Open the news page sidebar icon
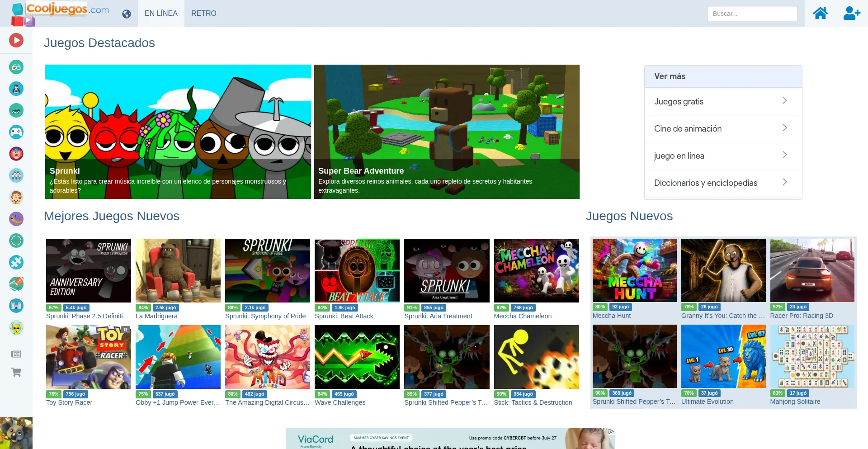Viewport: 868px width, 449px height. tap(16, 354)
